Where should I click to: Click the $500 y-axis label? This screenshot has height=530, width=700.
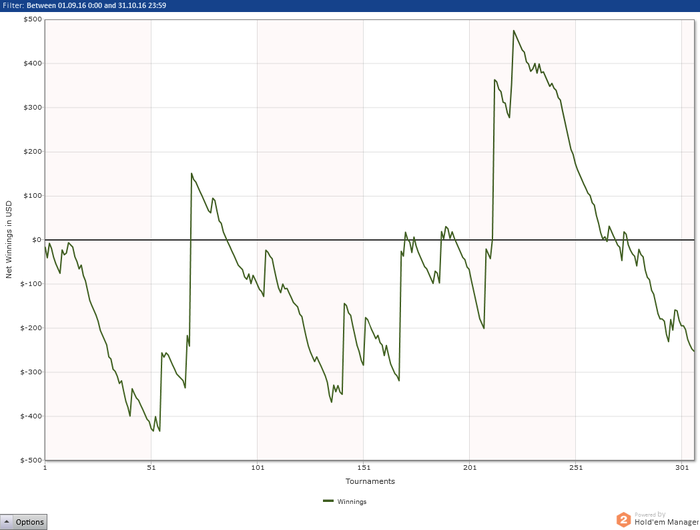click(x=33, y=19)
